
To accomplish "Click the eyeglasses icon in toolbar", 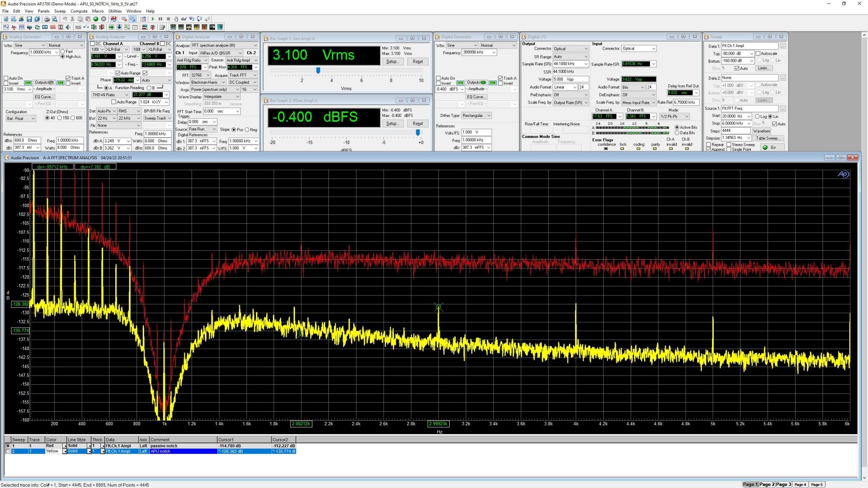I will (184, 19).
